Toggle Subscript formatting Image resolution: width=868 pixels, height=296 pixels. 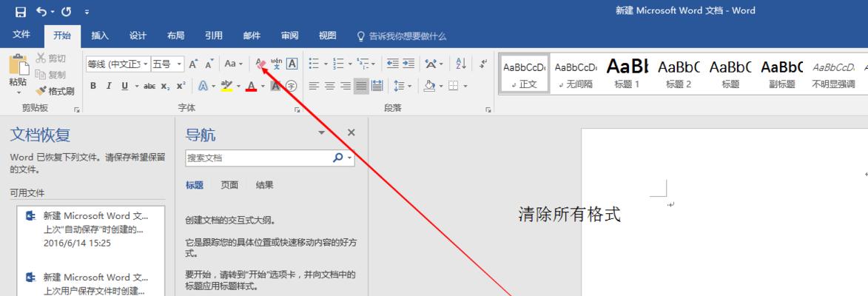165,86
